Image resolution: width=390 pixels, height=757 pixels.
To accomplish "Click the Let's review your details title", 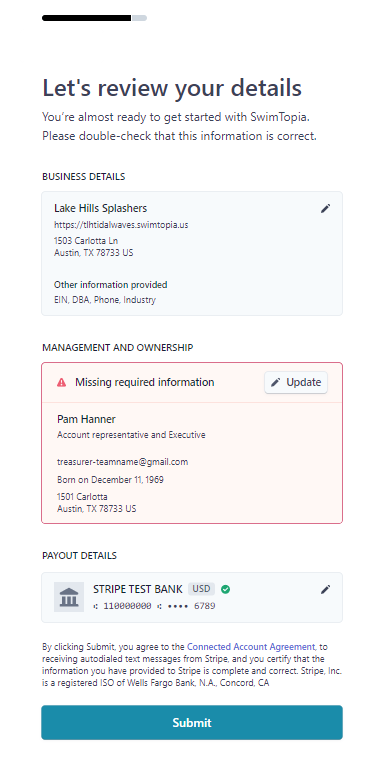I will click(172, 88).
